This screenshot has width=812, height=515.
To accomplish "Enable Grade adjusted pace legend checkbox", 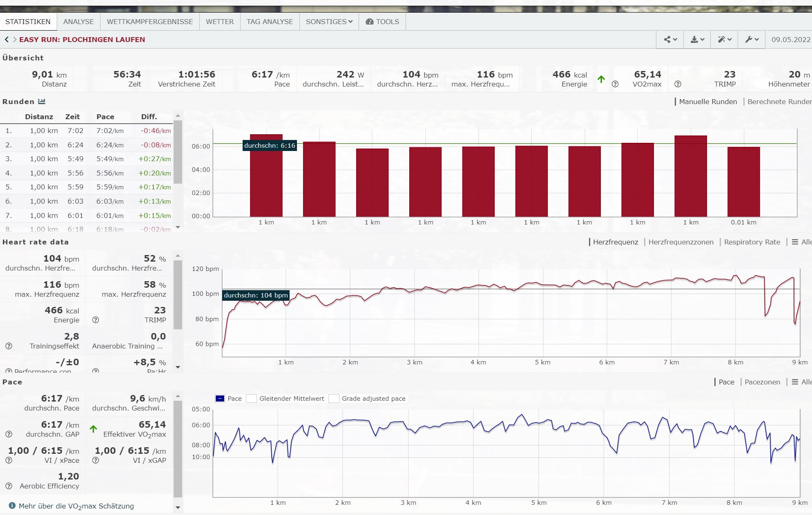I will point(334,399).
